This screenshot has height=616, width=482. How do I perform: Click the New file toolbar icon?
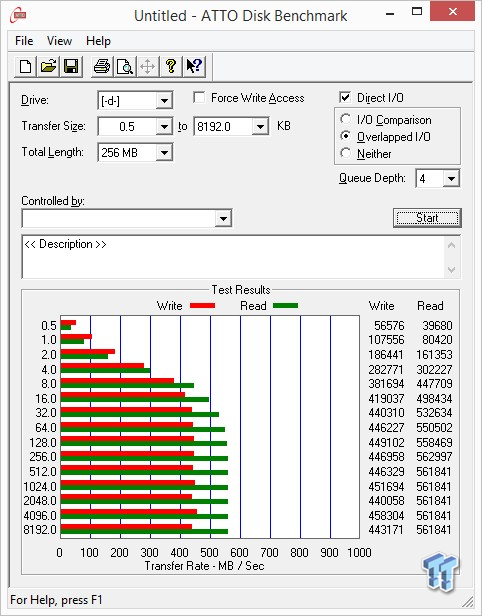click(x=26, y=66)
